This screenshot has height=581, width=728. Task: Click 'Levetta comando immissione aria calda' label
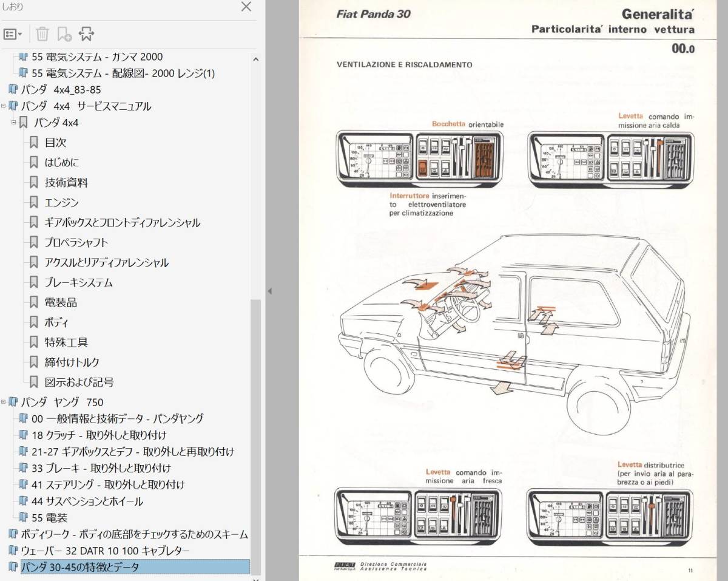point(656,121)
